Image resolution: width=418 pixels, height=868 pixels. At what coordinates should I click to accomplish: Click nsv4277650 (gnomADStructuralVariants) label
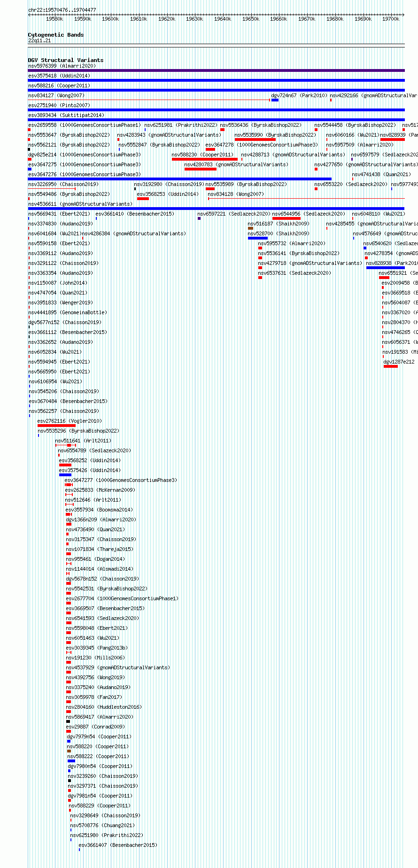(x=366, y=164)
